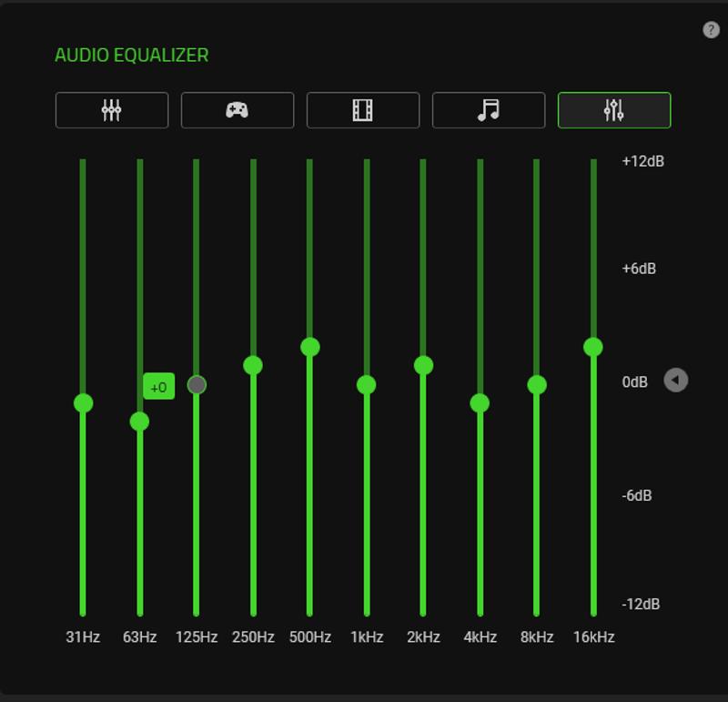Select the default equalizer preset icon
The width and height of the screenshot is (728, 702).
[x=111, y=110]
